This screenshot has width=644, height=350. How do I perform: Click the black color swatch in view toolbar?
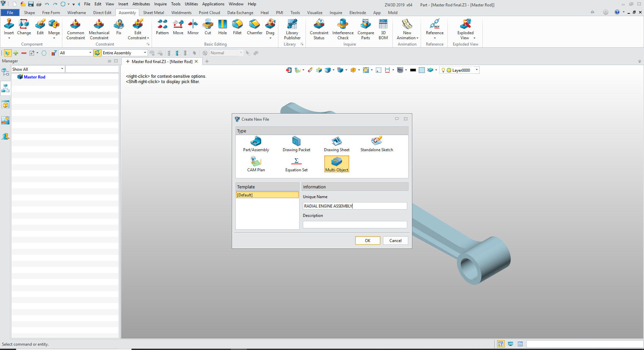pos(413,70)
